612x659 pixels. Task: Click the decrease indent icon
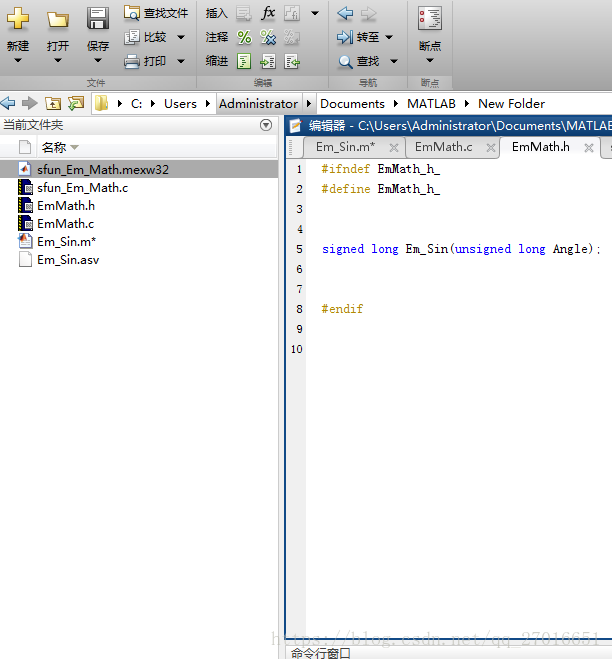[292, 61]
